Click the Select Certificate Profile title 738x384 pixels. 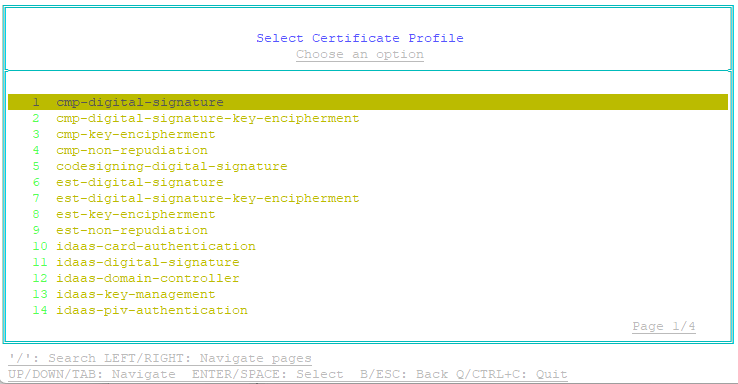(x=360, y=38)
